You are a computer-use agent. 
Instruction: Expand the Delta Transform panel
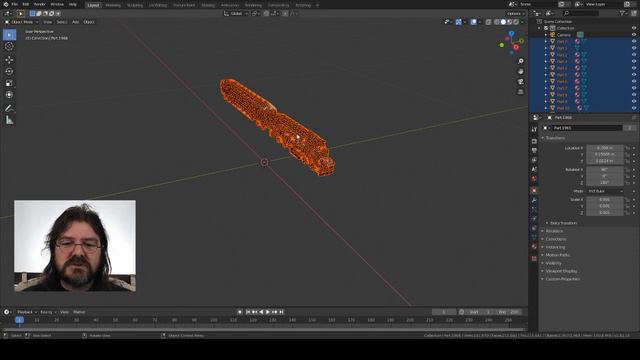[x=563, y=223]
